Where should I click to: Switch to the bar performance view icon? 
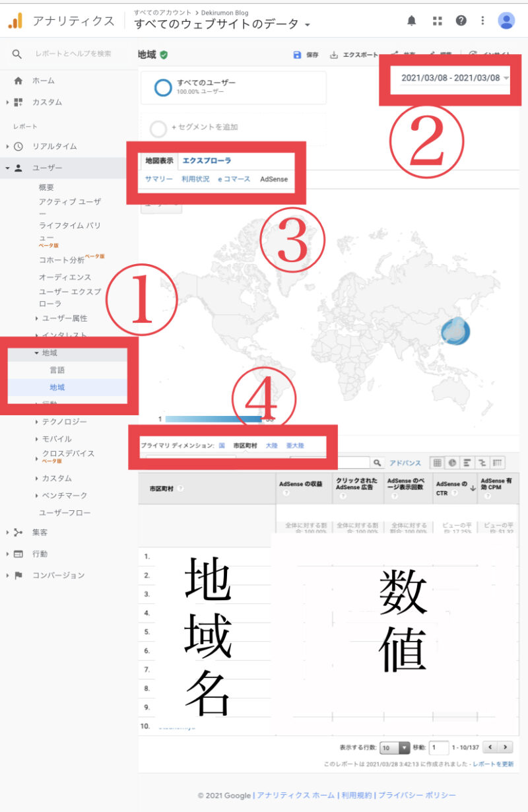(467, 463)
